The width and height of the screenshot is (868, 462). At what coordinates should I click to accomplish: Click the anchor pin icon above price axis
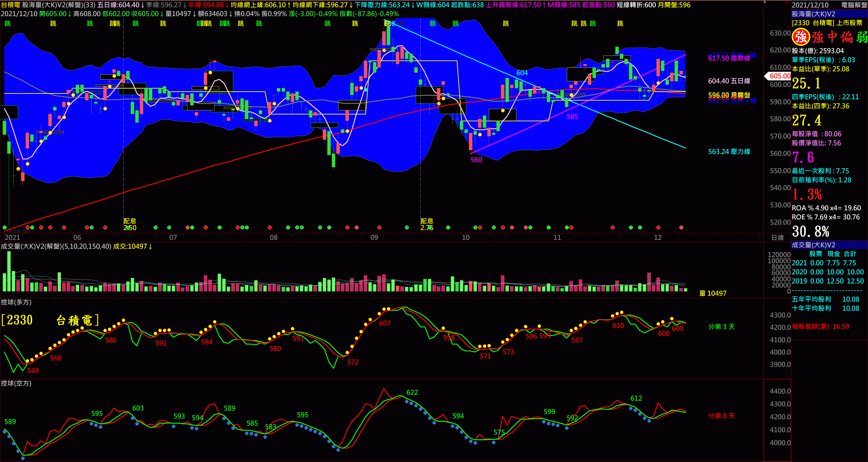pos(765,2)
